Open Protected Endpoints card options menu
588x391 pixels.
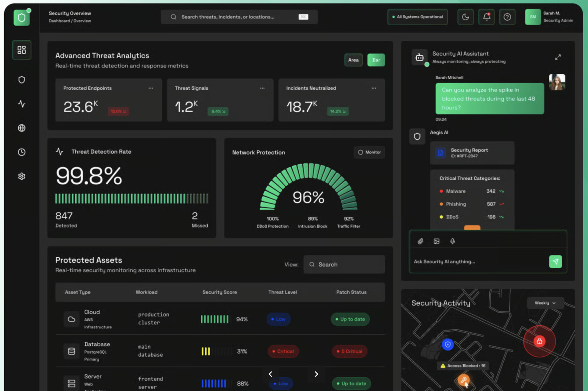point(151,88)
